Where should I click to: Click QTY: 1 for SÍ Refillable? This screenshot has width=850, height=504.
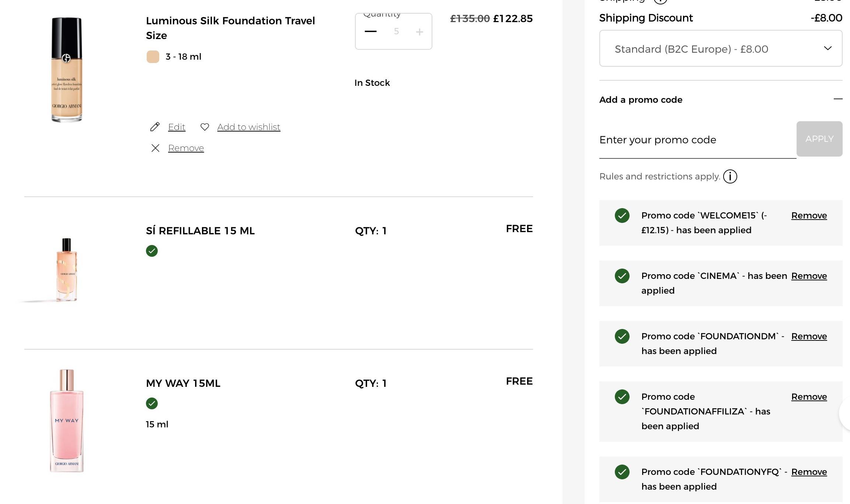[x=371, y=231]
